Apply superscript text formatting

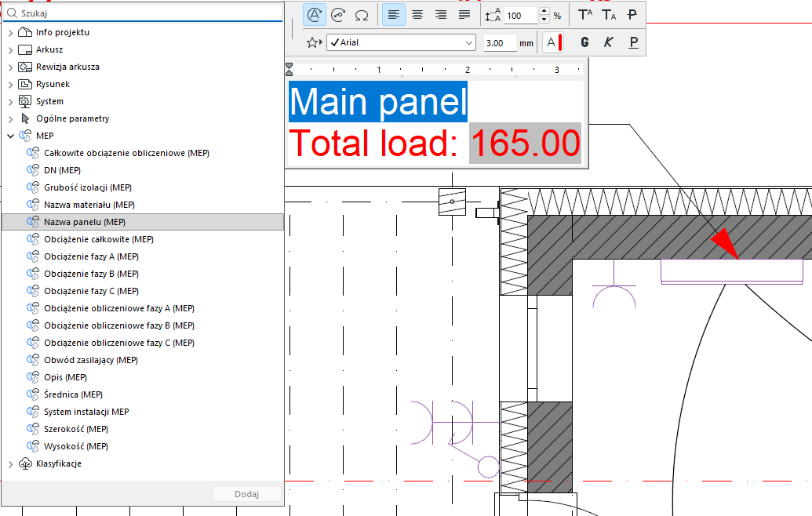pos(585,15)
